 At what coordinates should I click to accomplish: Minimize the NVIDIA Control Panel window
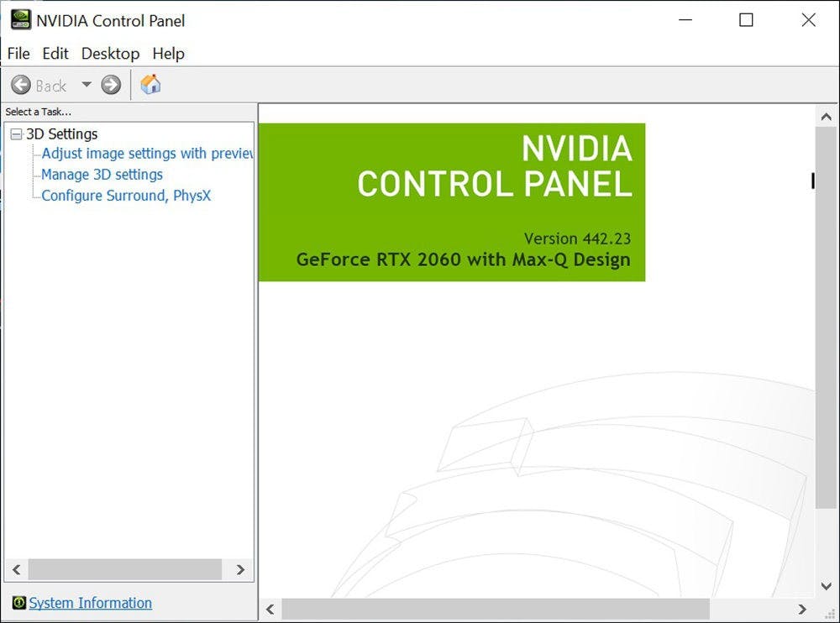pyautogui.click(x=685, y=20)
